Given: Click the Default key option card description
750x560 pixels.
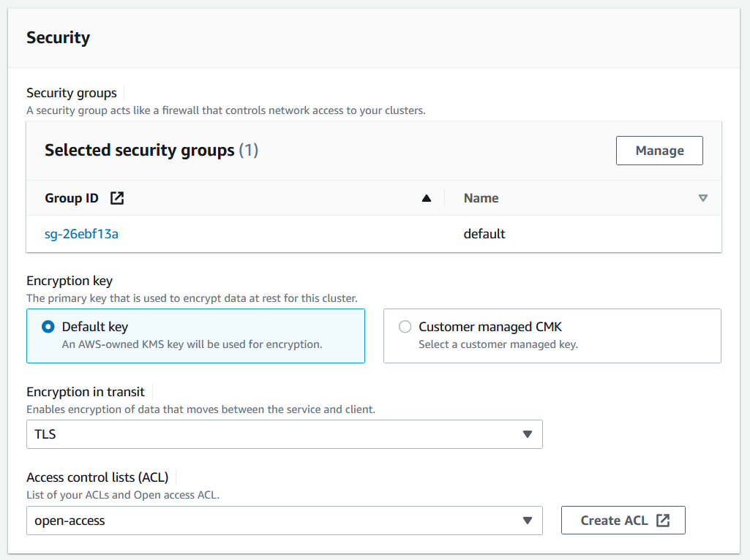Looking at the screenshot, I should click(192, 344).
